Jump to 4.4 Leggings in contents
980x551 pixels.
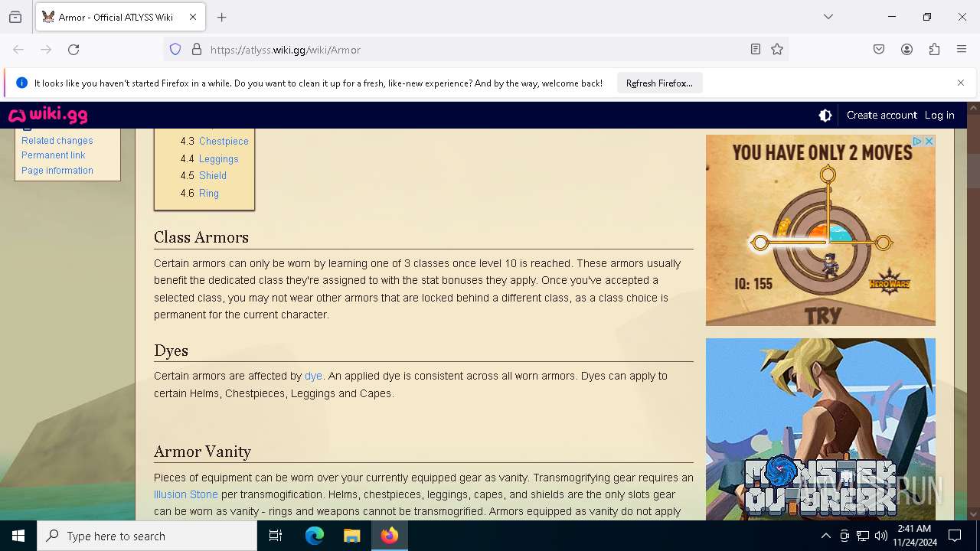[x=219, y=159]
